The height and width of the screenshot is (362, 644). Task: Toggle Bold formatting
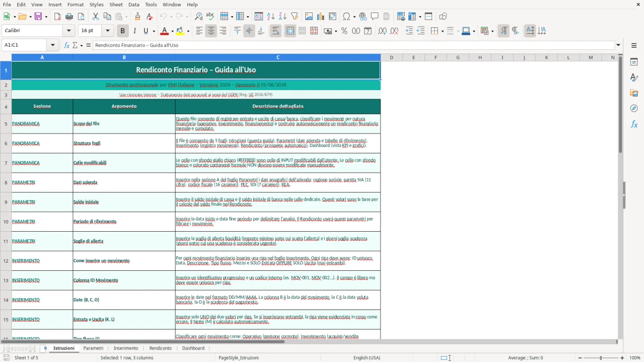point(123,31)
